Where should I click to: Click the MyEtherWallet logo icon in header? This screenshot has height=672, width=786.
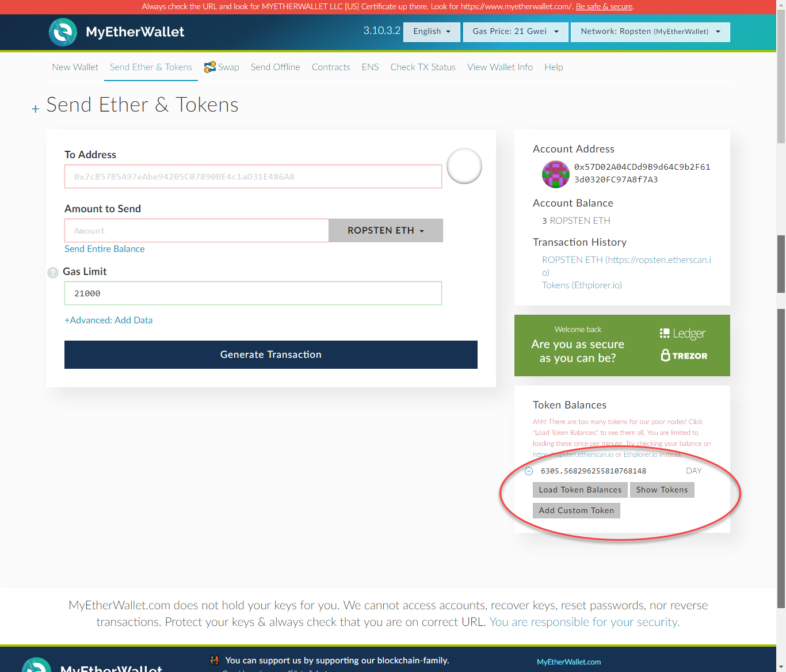[x=63, y=32]
